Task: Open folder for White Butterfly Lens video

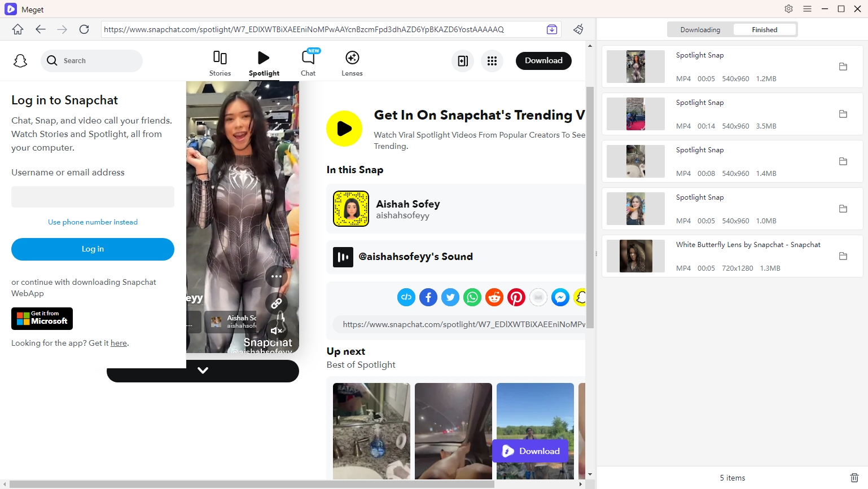Action: point(843,256)
